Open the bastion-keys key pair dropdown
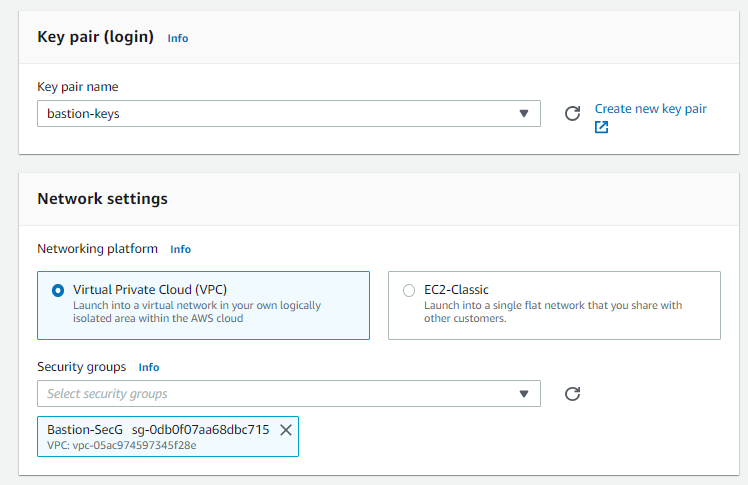 click(x=289, y=114)
